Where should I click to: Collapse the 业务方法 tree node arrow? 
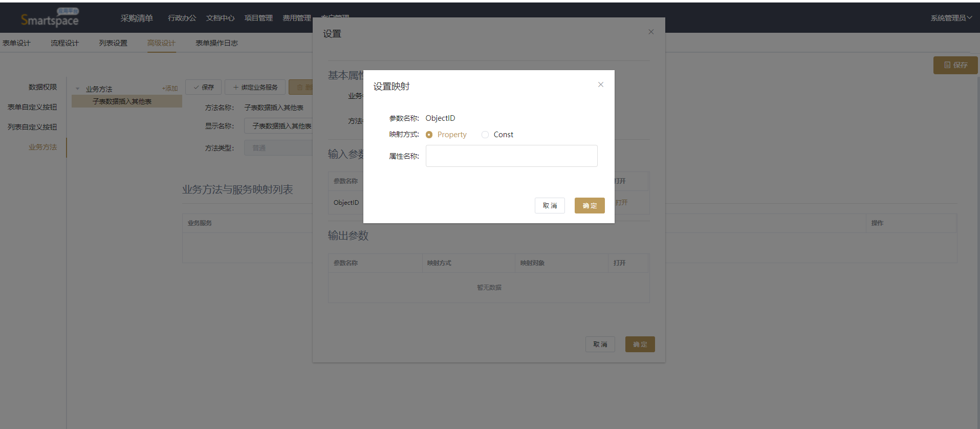[78, 89]
